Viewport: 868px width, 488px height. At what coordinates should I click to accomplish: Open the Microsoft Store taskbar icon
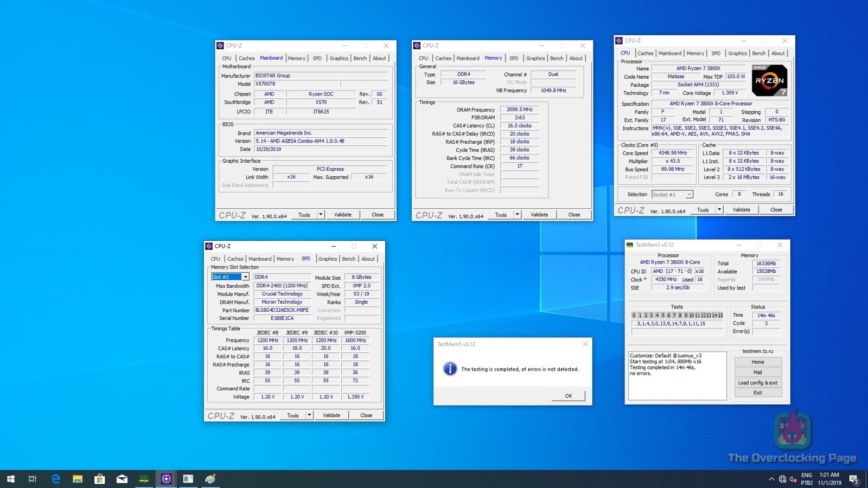coord(99,479)
